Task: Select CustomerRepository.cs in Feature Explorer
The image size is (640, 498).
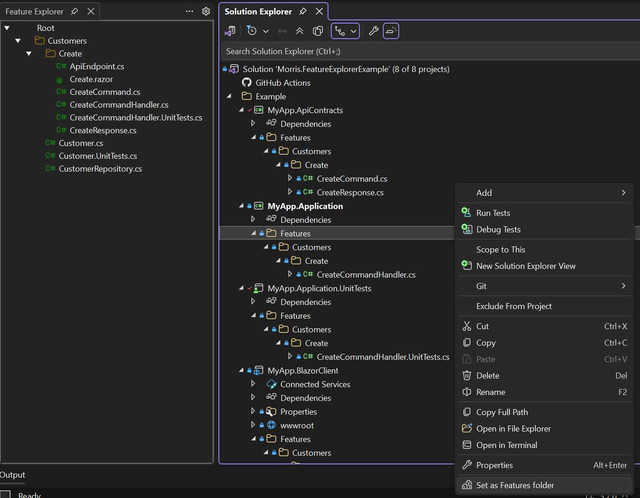Action: coord(100,169)
